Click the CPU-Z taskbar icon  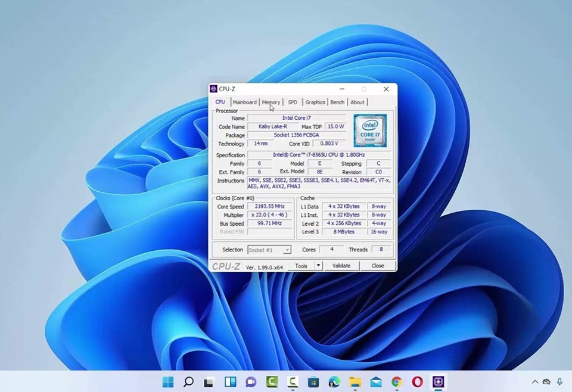click(x=438, y=382)
